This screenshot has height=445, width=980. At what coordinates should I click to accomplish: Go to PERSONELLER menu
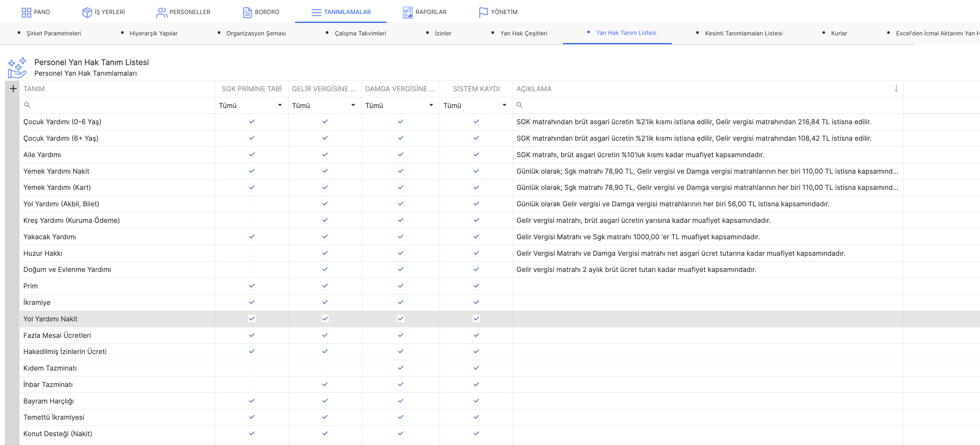pyautogui.click(x=183, y=12)
